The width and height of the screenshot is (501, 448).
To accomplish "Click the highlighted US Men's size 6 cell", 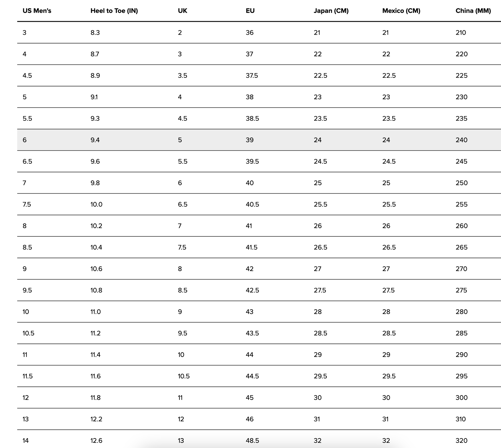I will point(24,140).
